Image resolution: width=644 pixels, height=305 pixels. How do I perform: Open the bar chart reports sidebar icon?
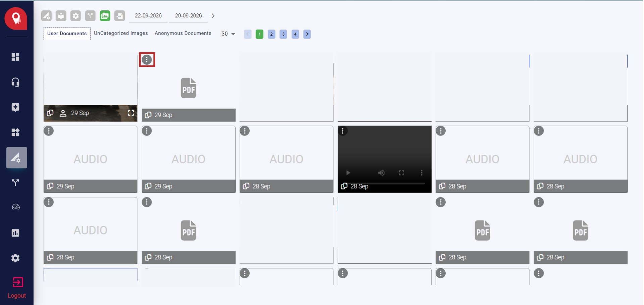point(15,233)
